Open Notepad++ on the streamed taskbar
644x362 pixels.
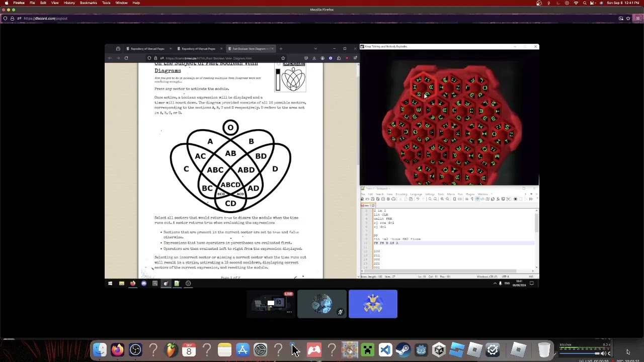pyautogui.click(x=177, y=284)
